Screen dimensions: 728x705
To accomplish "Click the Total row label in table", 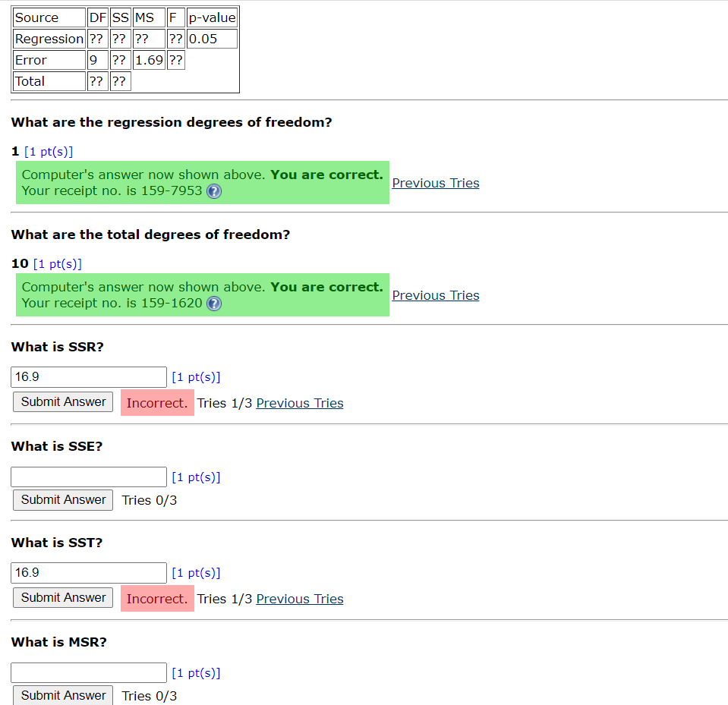I will coord(49,81).
